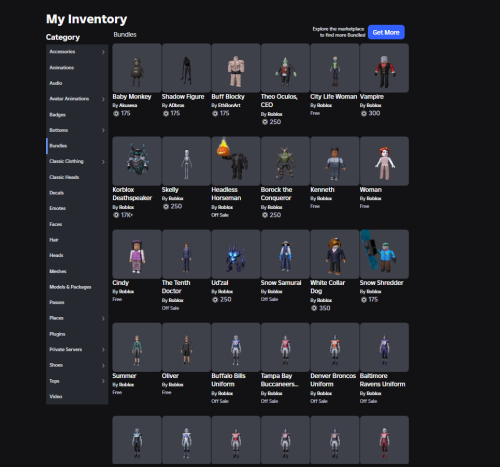500x467 pixels.
Task: Open the Classic Heads category
Action: [77, 177]
